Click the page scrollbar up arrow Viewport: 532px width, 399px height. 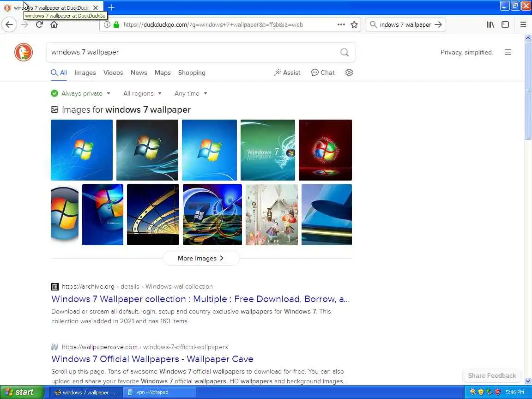[528, 38]
